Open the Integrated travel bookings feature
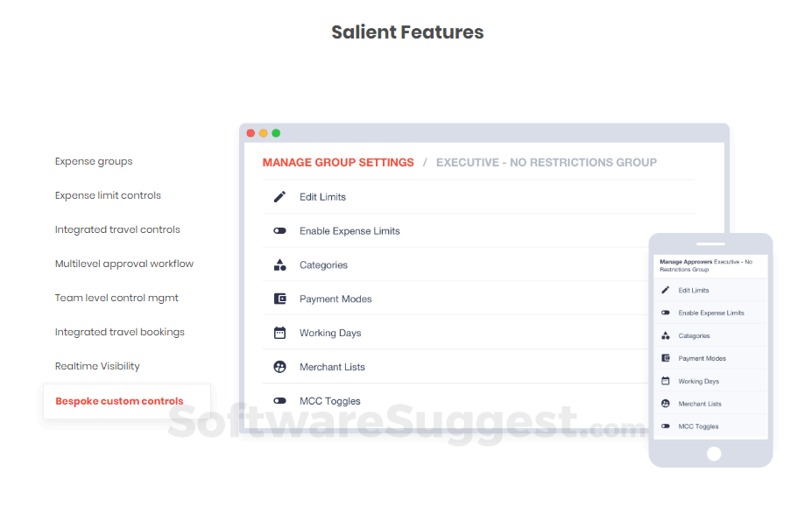This screenshot has height=507, width=812. (120, 332)
